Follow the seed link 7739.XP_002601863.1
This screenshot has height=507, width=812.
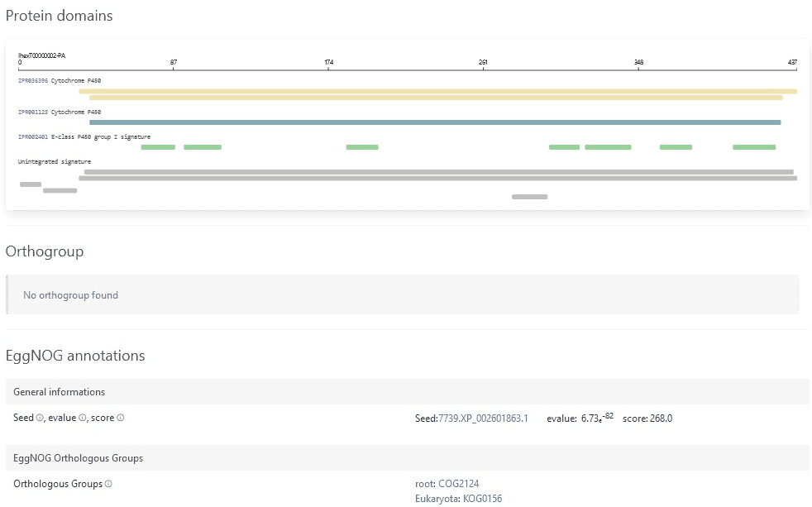[x=483, y=419]
